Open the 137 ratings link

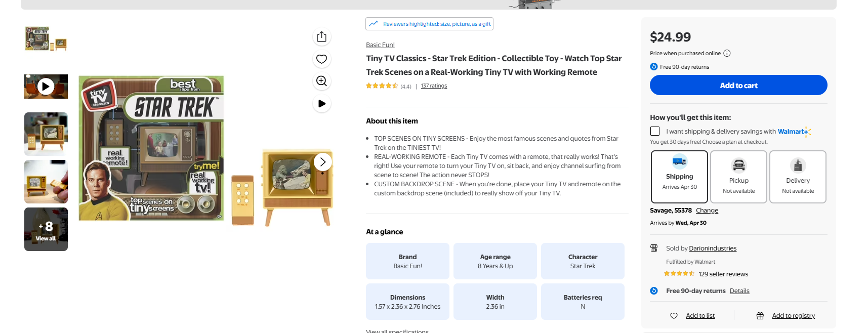click(x=434, y=86)
